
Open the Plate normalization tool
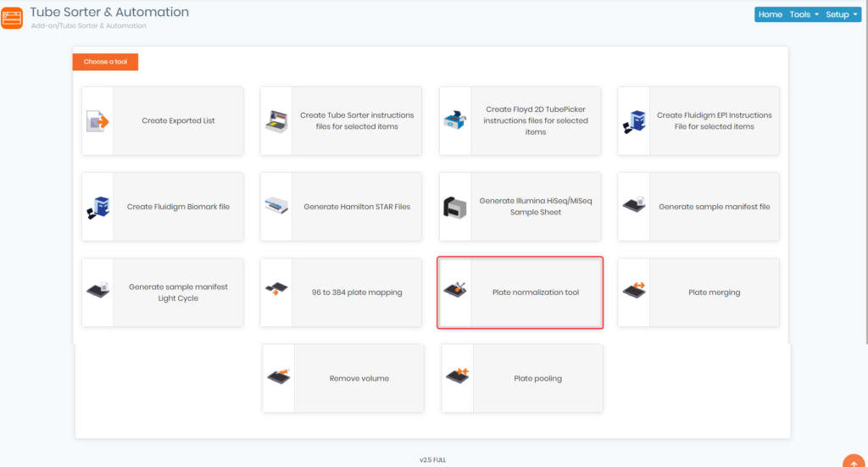tap(520, 292)
